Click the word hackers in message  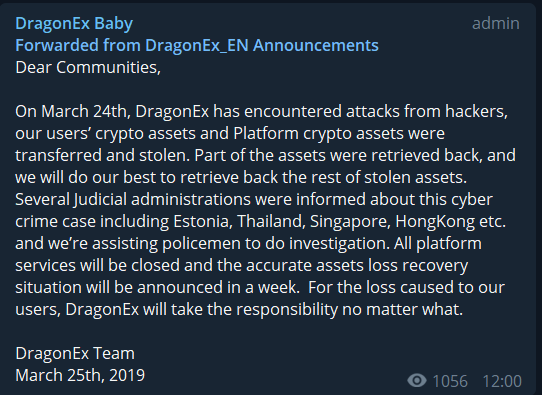(476, 111)
